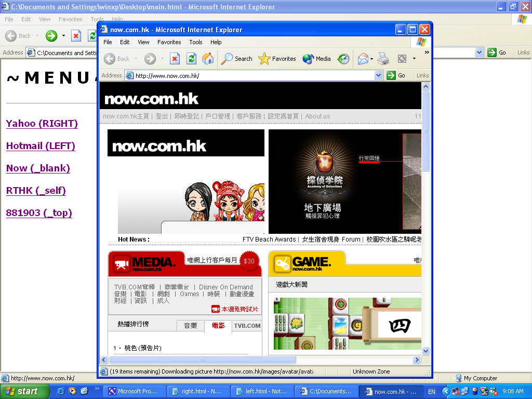The image size is (532, 399).
Task: Show hidden system tray icons
Action: [446, 392]
